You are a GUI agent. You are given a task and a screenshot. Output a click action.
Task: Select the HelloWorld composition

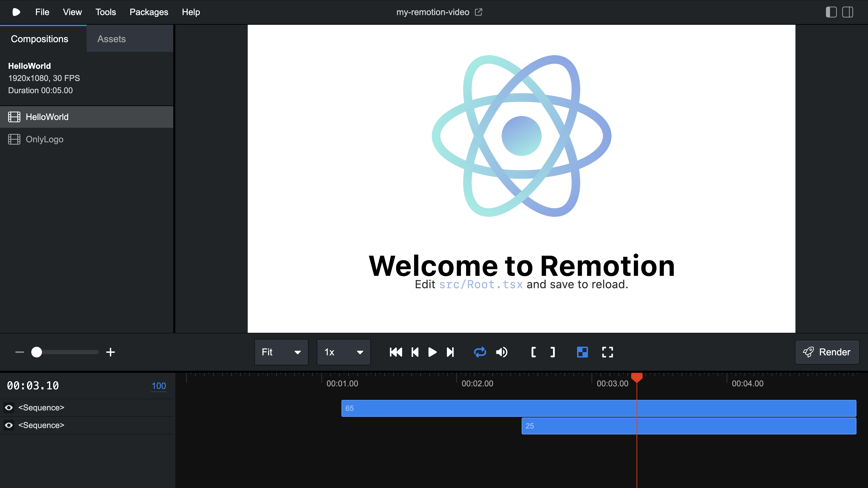point(87,117)
